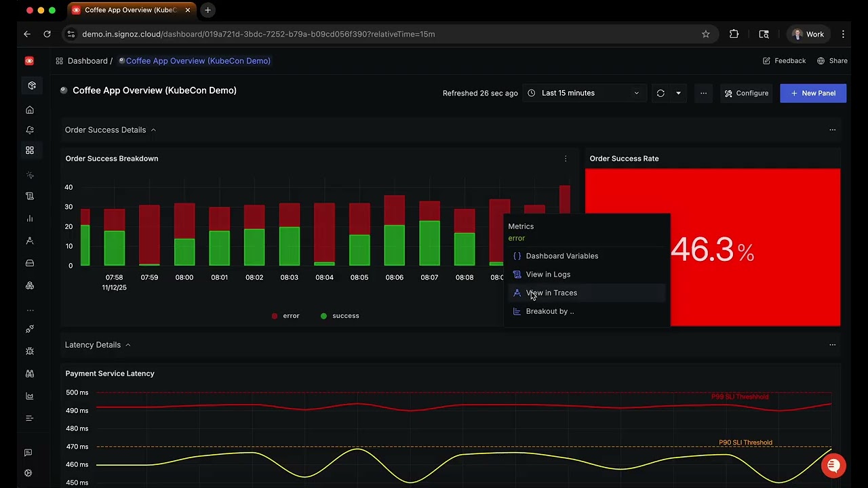Open Logs scroll icon in sidebar
The height and width of the screenshot is (488, 868).
(x=29, y=196)
